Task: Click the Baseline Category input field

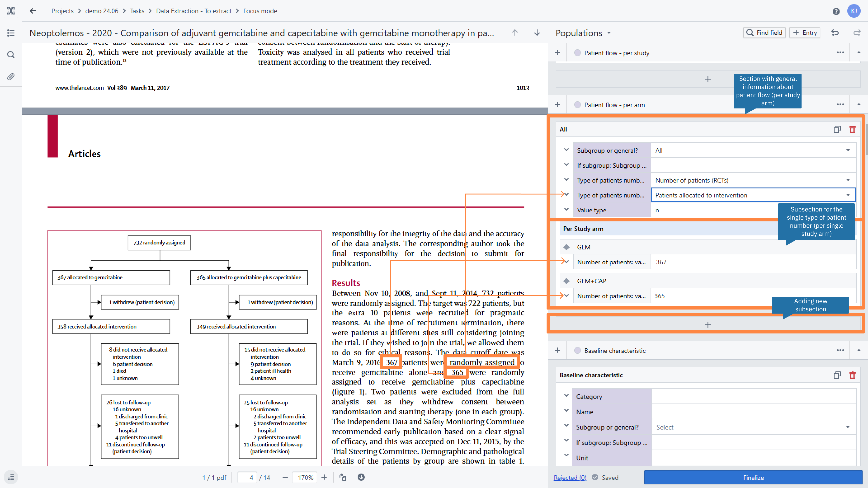Action: click(x=754, y=396)
